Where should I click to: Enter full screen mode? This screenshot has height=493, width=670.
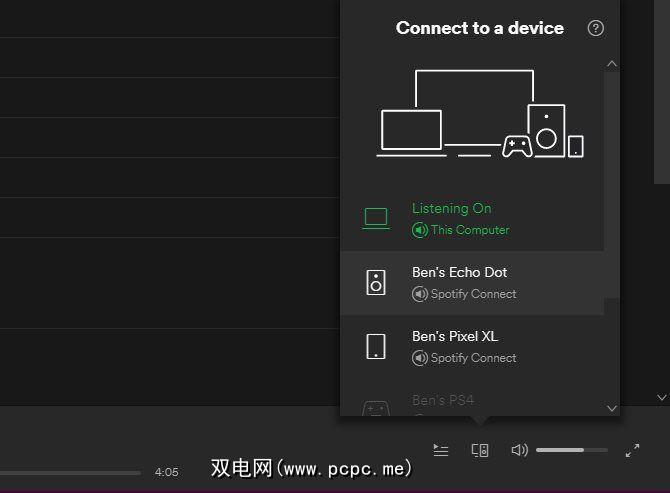tap(632, 450)
